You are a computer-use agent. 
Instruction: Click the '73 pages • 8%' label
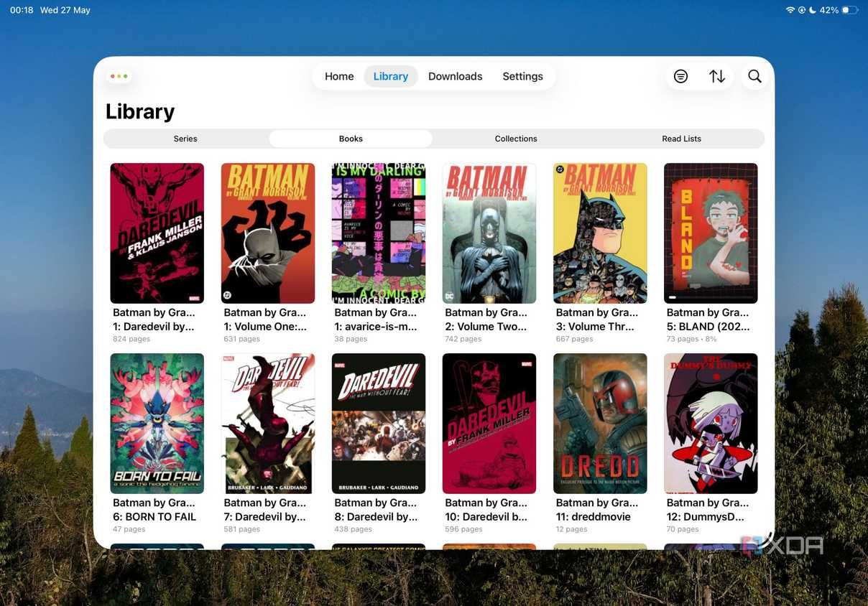[x=691, y=339]
